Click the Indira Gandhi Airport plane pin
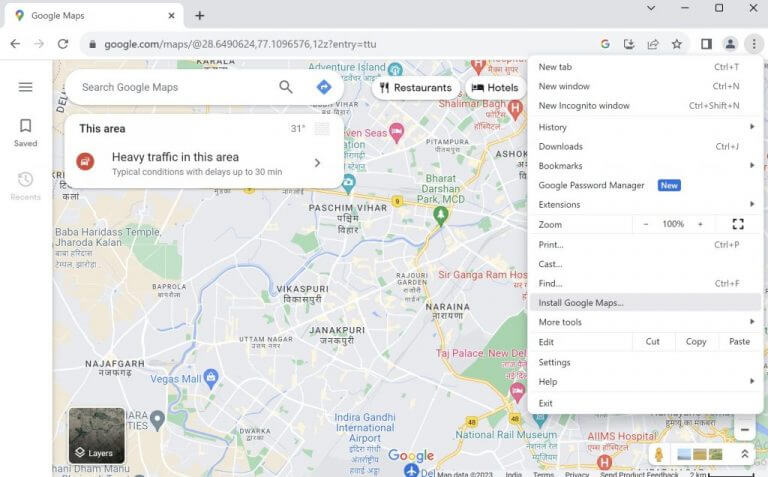The height and width of the screenshot is (477, 768). [411, 469]
